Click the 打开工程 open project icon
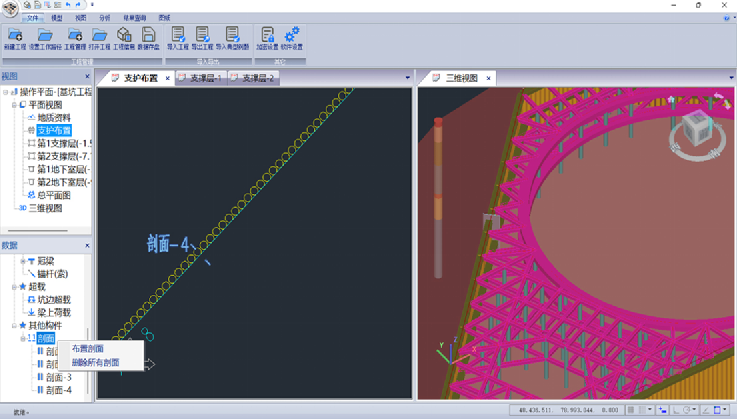This screenshot has height=419, width=737. click(x=99, y=36)
